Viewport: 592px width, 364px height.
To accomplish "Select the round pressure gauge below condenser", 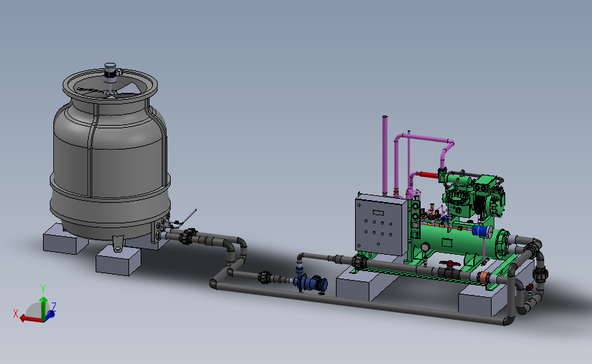I will point(425,247).
